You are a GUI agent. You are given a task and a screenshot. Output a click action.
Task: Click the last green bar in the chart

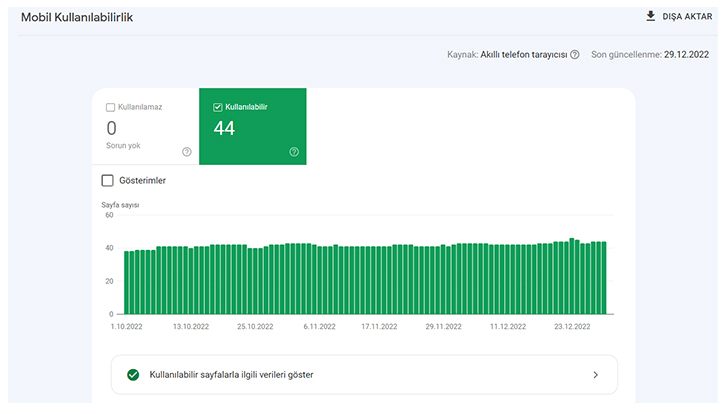tap(603, 278)
